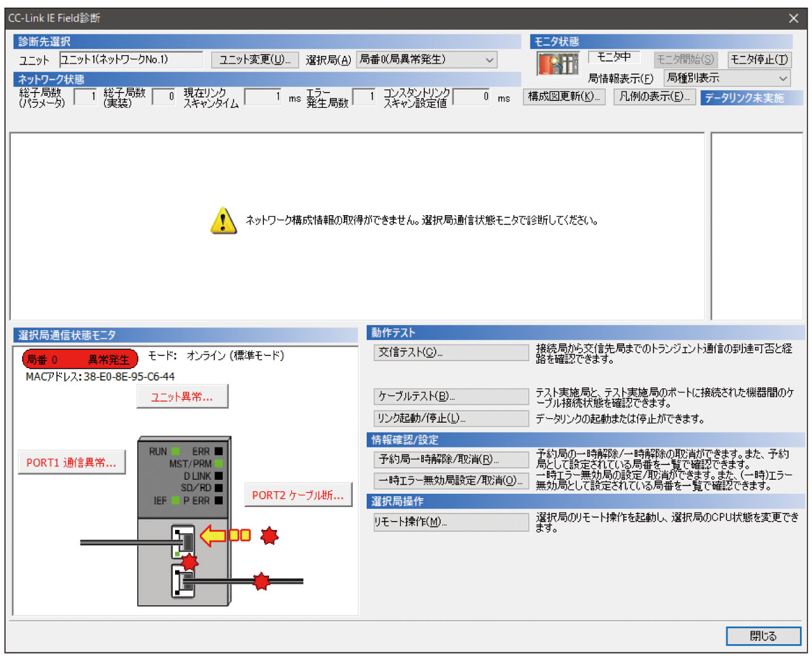The height and width of the screenshot is (660, 812).
Task: Start the 交信テスト communication test
Action: (x=451, y=352)
